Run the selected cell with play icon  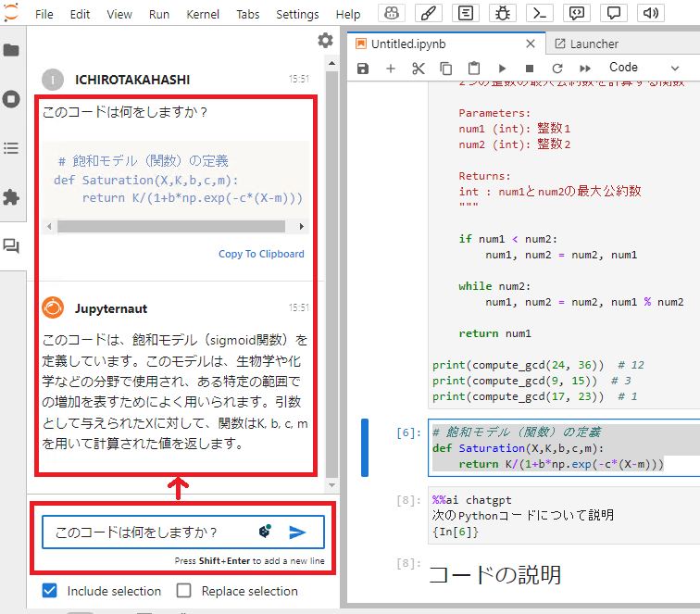pyautogui.click(x=502, y=68)
